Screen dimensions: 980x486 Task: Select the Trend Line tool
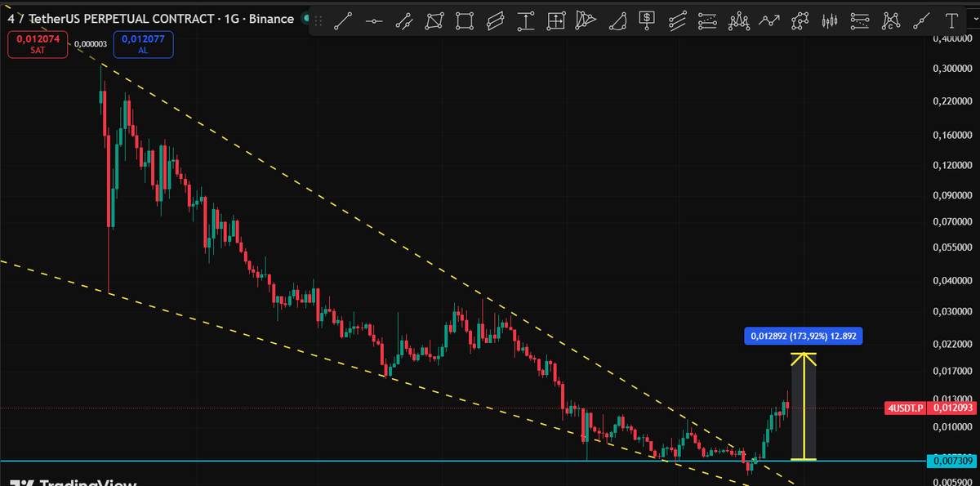pos(343,20)
